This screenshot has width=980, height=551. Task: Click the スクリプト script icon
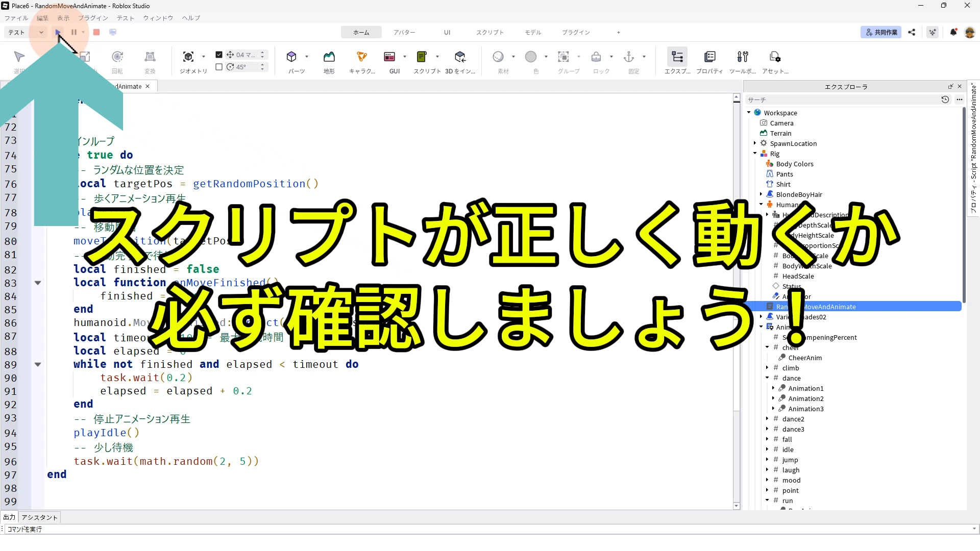point(422,57)
